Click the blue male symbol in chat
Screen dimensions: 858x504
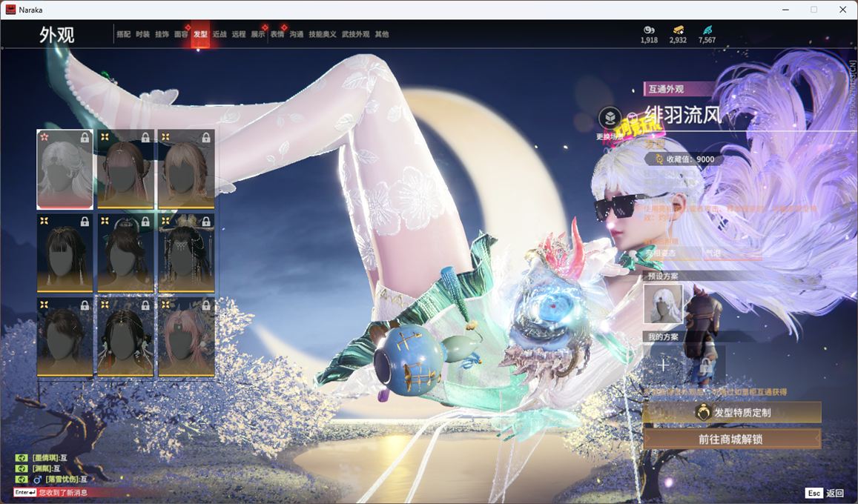click(38, 480)
